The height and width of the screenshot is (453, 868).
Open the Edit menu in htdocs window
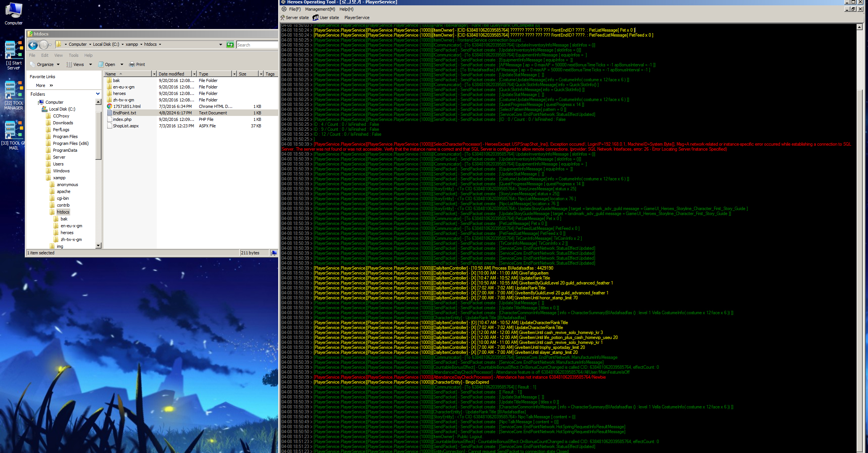[45, 55]
